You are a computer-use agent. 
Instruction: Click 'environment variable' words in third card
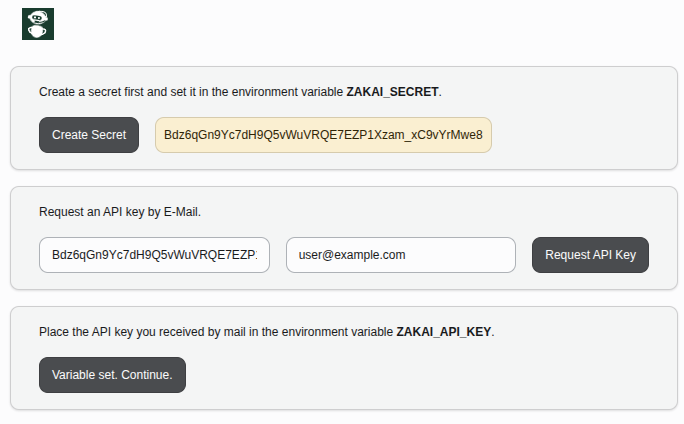[x=337, y=332]
